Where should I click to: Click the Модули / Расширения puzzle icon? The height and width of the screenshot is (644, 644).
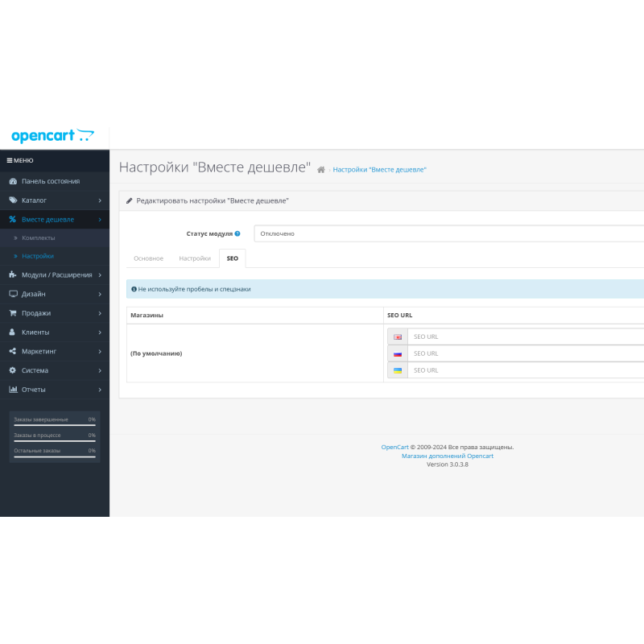pyautogui.click(x=12, y=275)
